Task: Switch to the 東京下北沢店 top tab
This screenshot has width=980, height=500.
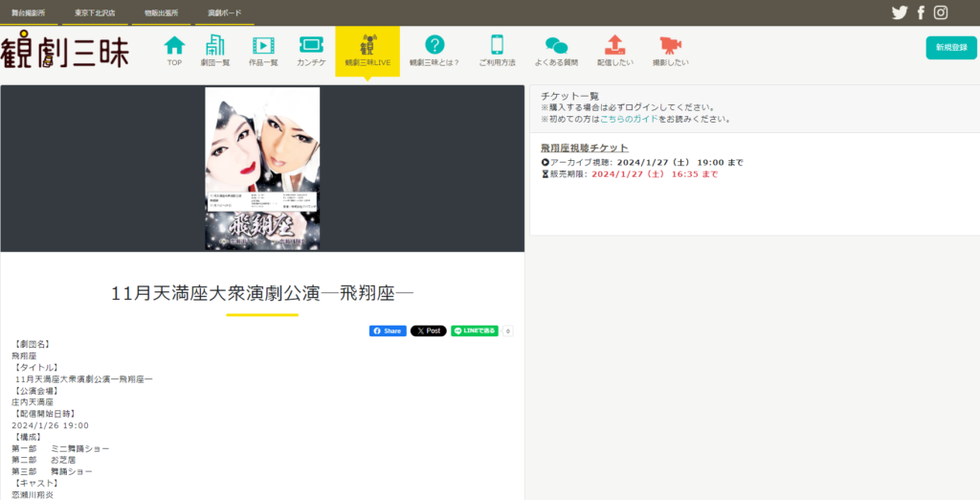Action: [x=95, y=13]
